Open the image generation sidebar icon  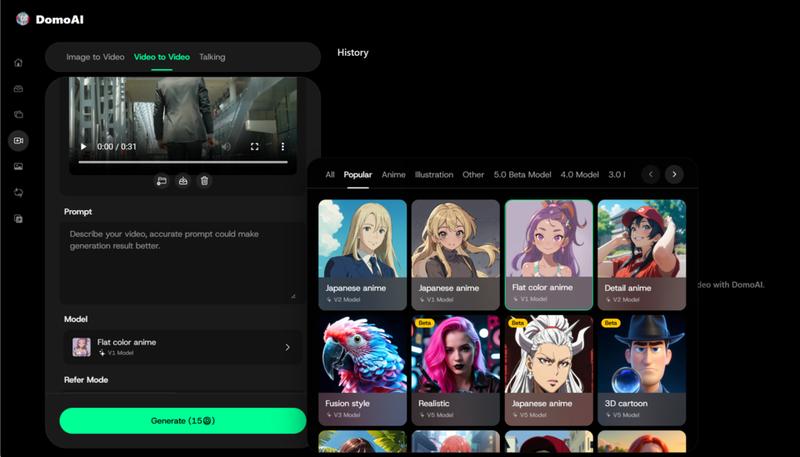[x=18, y=166]
